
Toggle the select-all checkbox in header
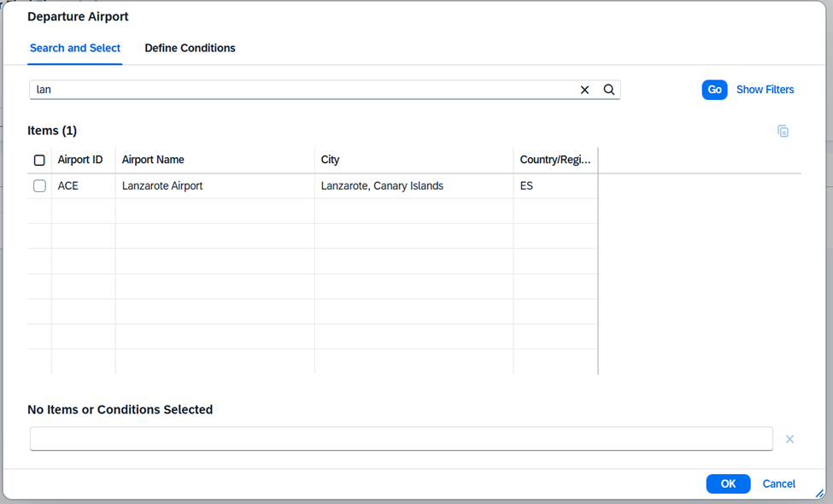click(39, 161)
